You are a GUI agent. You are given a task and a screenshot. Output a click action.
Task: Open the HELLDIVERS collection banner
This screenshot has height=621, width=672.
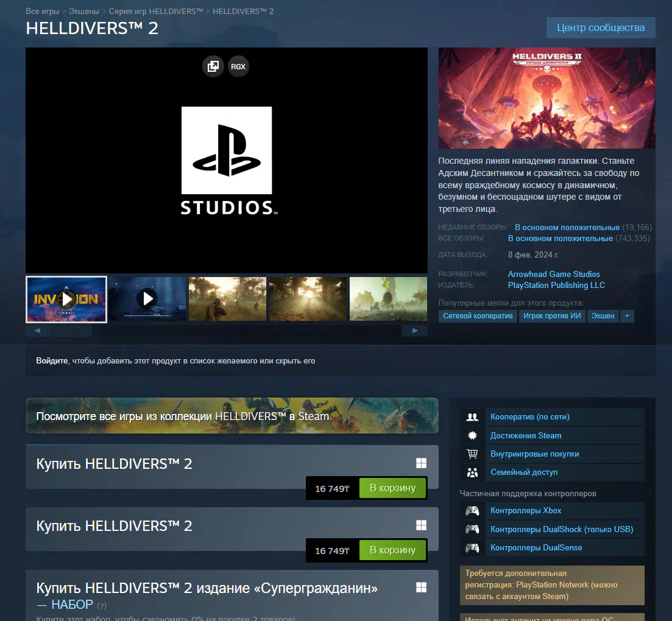point(232,415)
